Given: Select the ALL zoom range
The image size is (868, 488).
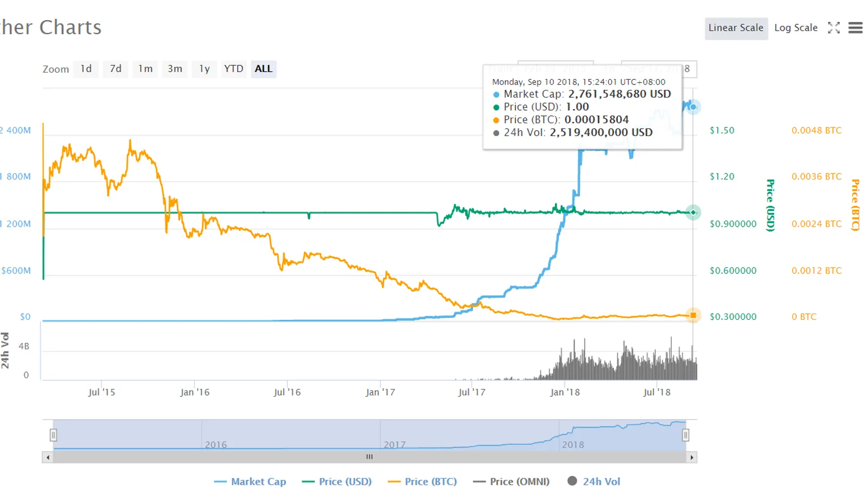Looking at the screenshot, I should [x=264, y=69].
